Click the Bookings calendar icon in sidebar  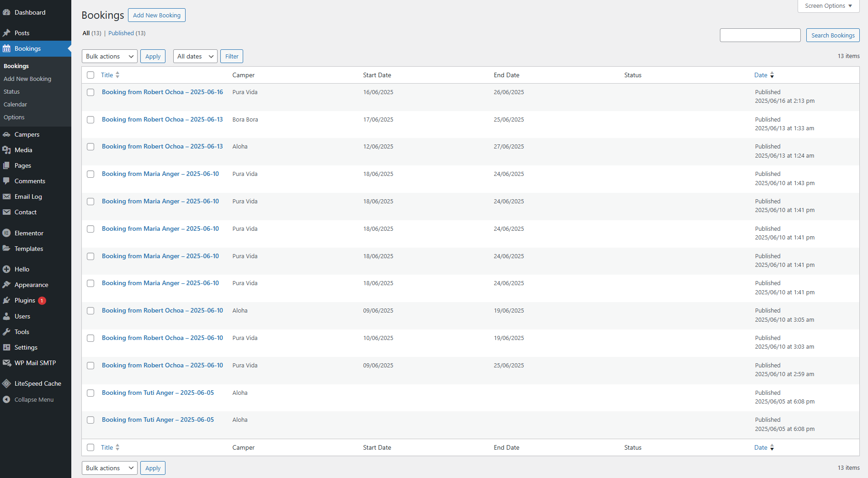pyautogui.click(x=6, y=48)
